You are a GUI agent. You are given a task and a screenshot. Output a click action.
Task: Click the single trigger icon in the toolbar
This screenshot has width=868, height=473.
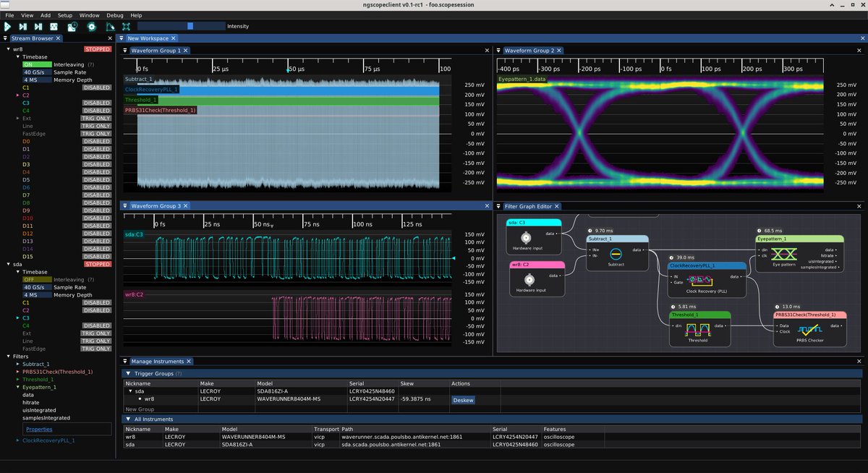point(23,26)
